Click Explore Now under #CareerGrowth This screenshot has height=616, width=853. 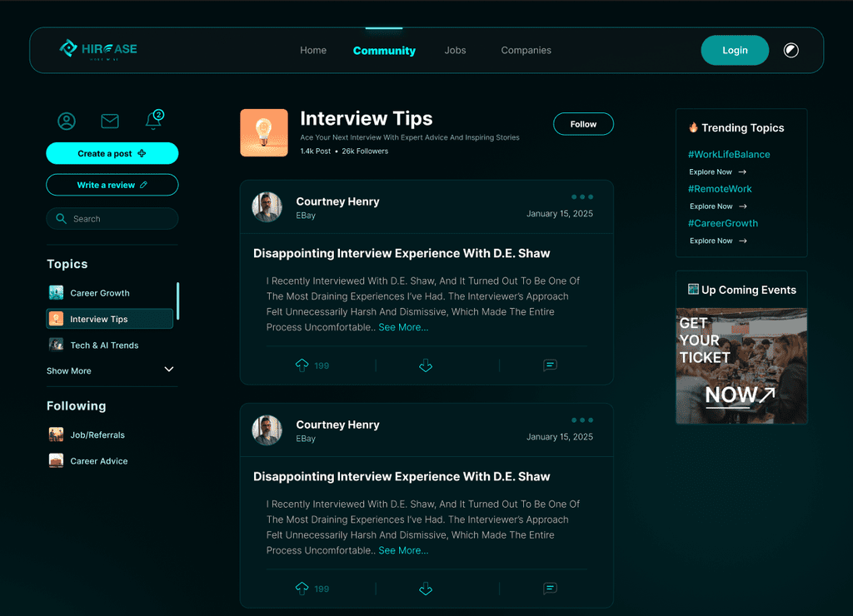(x=718, y=241)
